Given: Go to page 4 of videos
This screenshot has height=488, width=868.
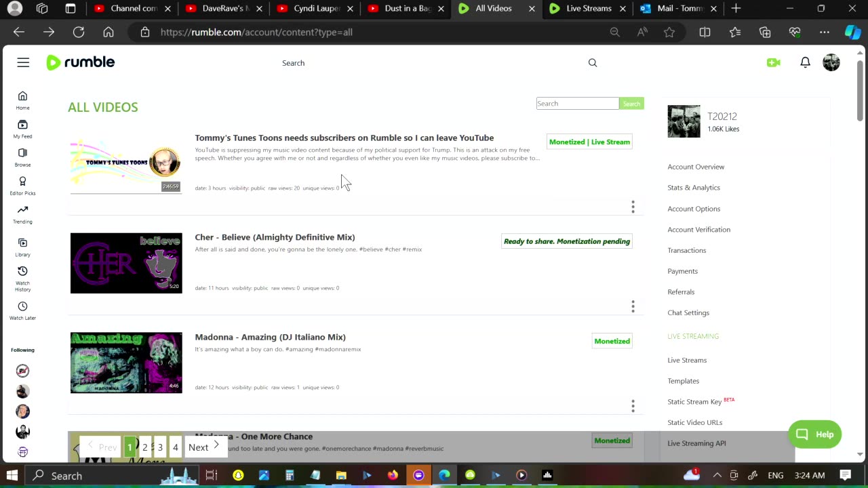Looking at the screenshot, I should click(x=175, y=447).
